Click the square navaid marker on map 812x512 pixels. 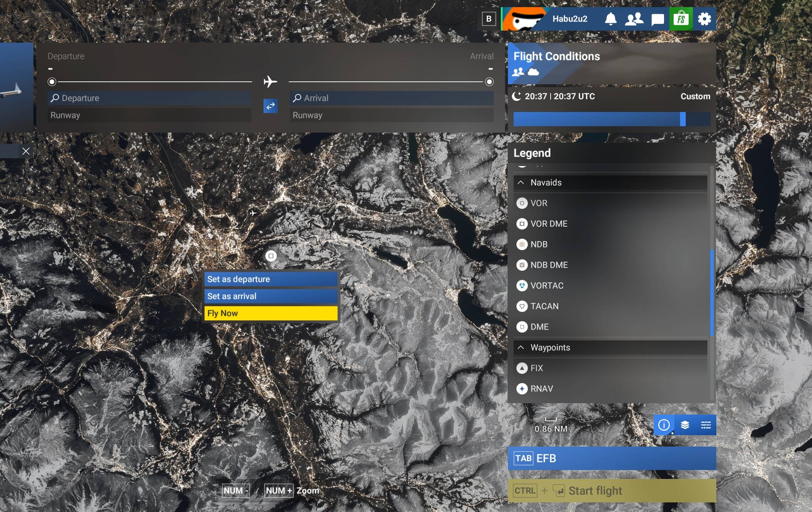[x=271, y=256]
